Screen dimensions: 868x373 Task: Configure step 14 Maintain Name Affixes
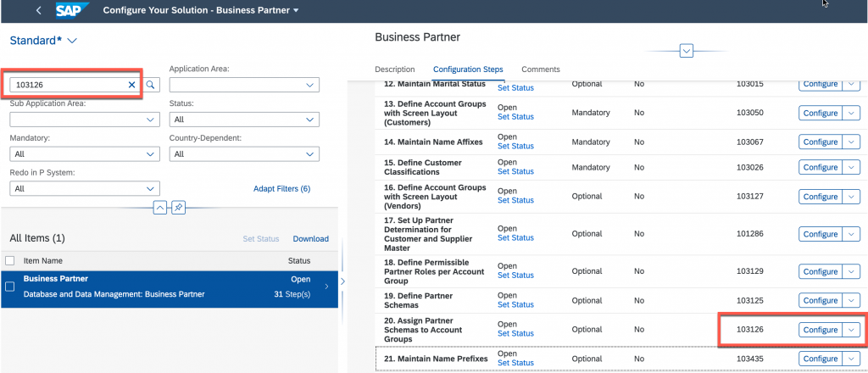[820, 142]
